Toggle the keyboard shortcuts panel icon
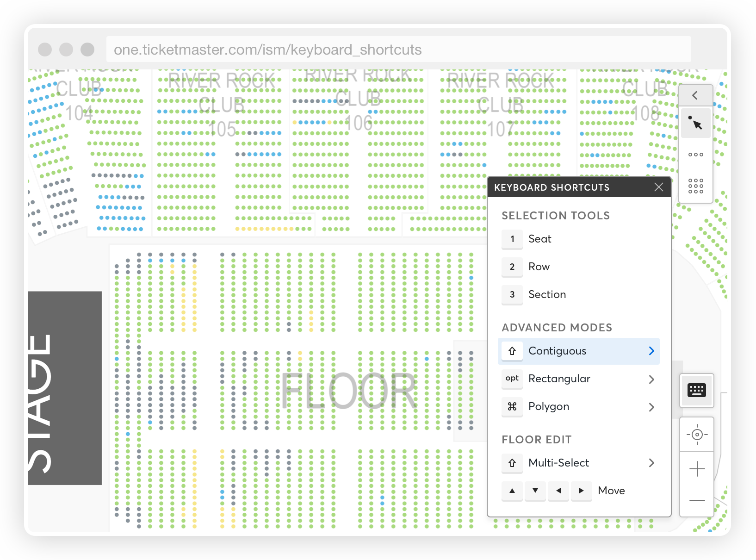The image size is (756, 560). (x=696, y=390)
